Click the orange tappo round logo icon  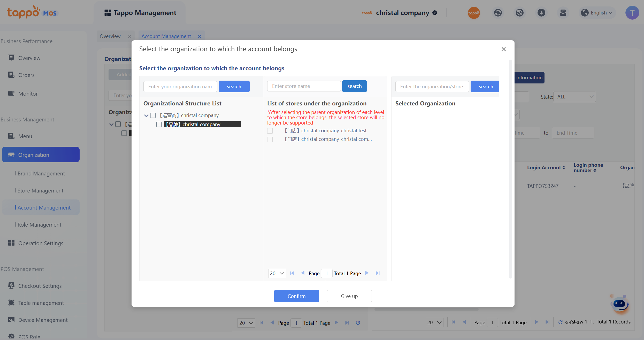click(474, 13)
